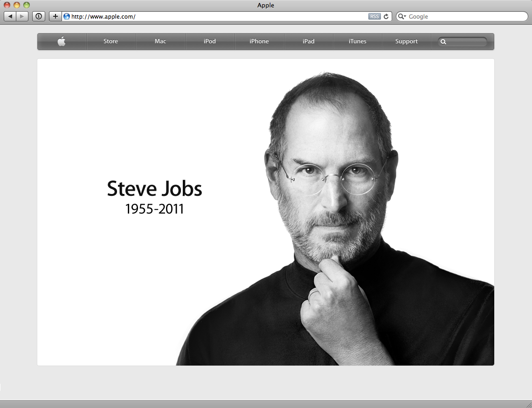
Task: Toggle the RSS feed button
Action: pos(374,16)
